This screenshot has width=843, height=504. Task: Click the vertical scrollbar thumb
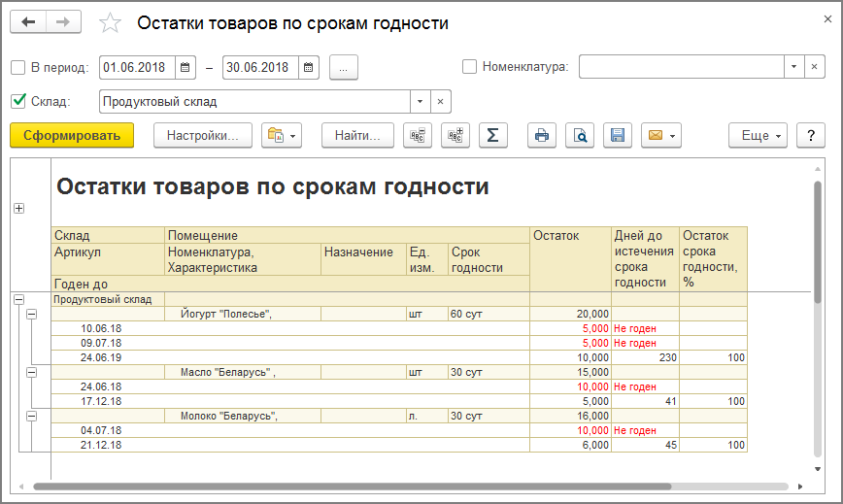point(818,242)
